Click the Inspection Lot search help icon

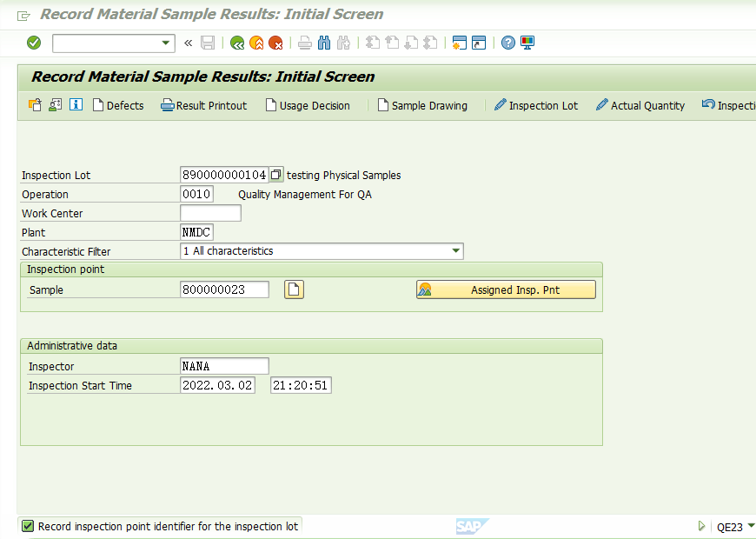[276, 175]
